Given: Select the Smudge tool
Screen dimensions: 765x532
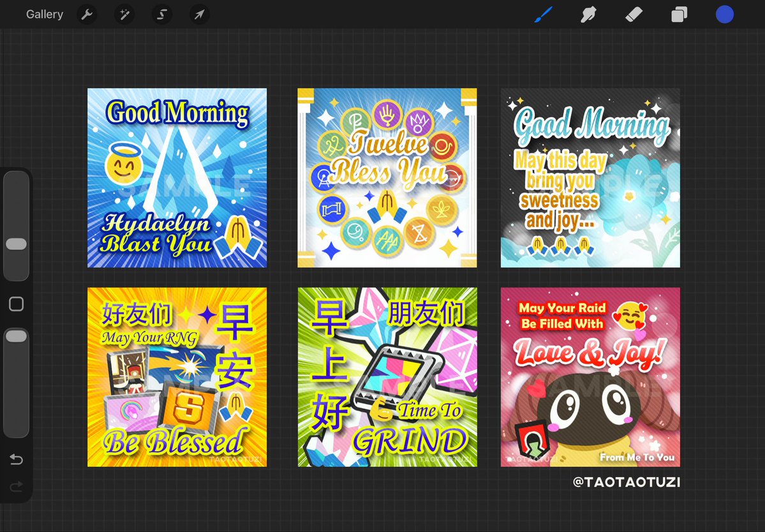Looking at the screenshot, I should (588, 15).
